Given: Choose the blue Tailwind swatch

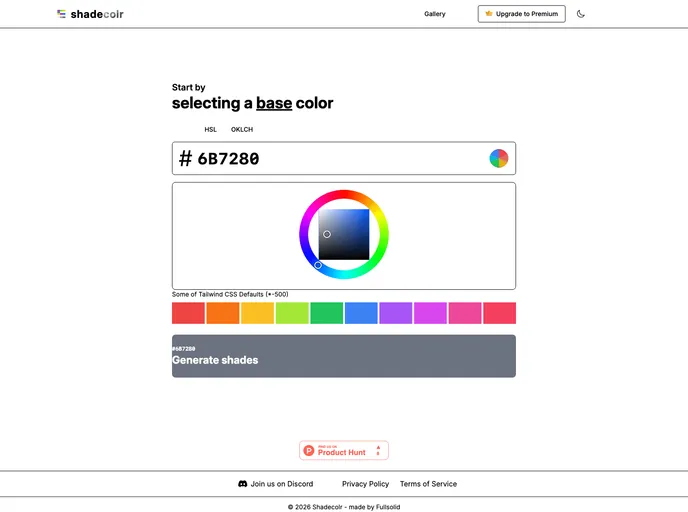Looking at the screenshot, I should tap(361, 313).
